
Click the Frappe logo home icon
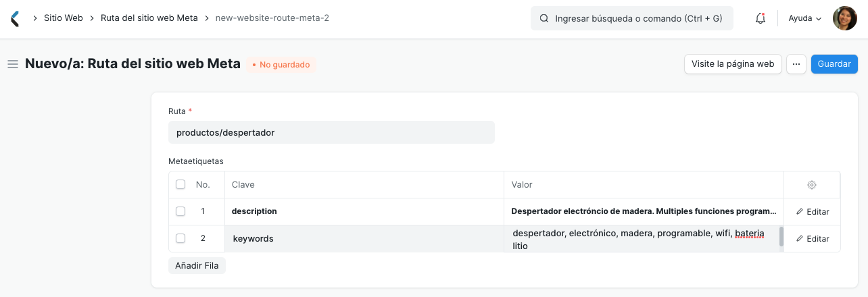[x=16, y=18]
